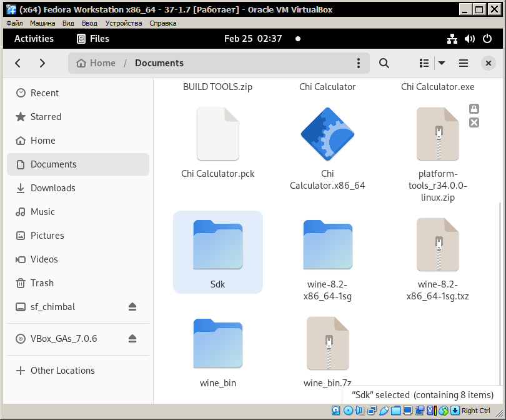The height and width of the screenshot is (420, 506).
Task: Switch to list view
Action: [x=424, y=63]
